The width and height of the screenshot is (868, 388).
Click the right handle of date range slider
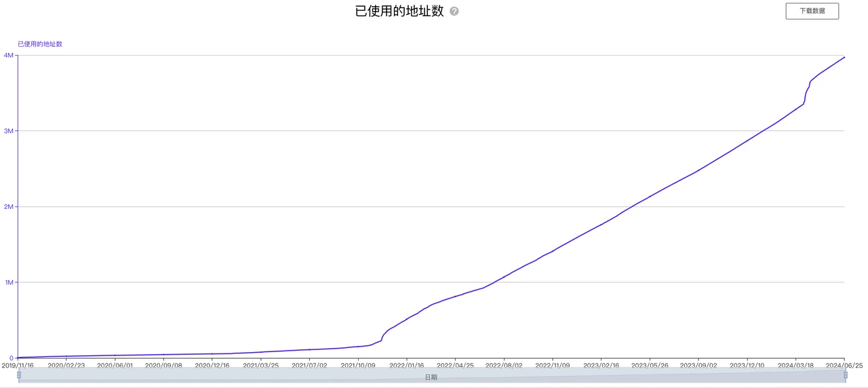pos(845,375)
